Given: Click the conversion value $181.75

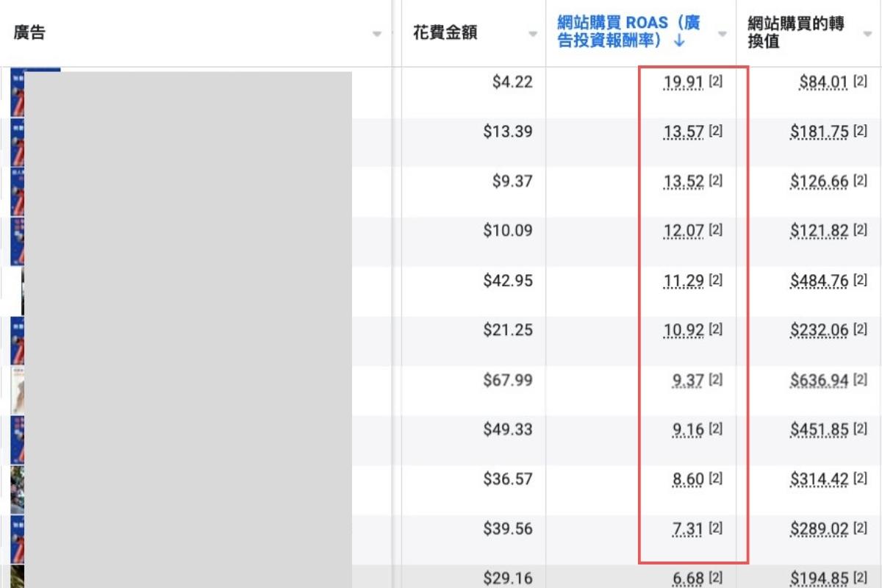Looking at the screenshot, I should [x=819, y=132].
